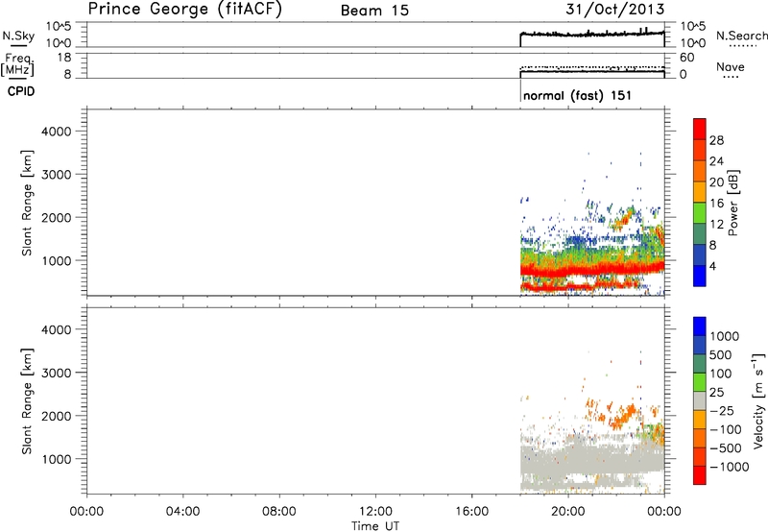Click the 'Power [dB]' axis label
The height and width of the screenshot is (532, 768).
click(732, 203)
